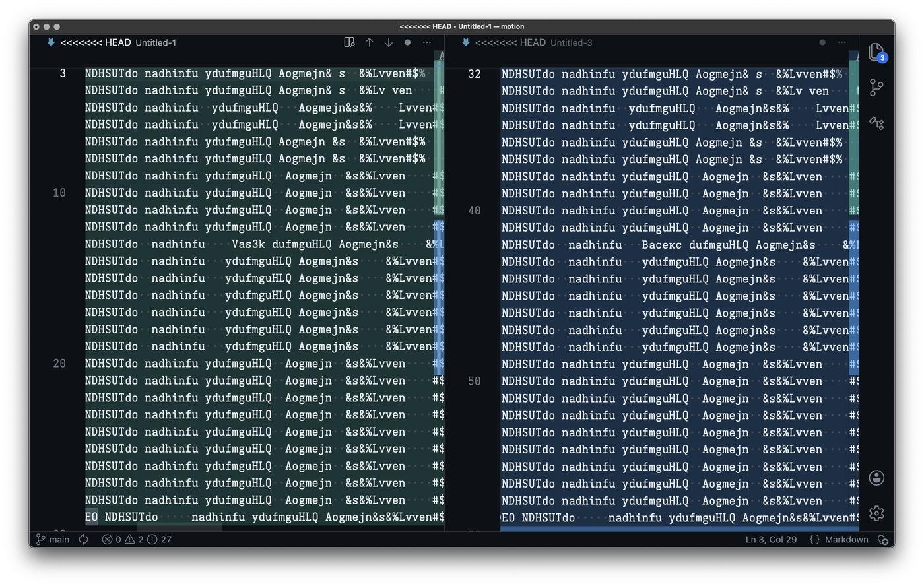Click the horizontal scrollbar in the left editor

coord(178,528)
